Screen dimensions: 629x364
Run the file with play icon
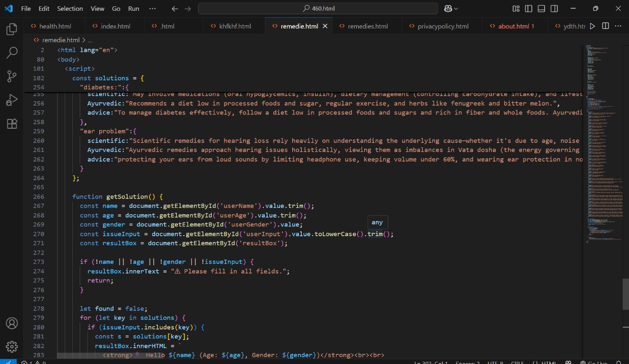[x=593, y=26]
